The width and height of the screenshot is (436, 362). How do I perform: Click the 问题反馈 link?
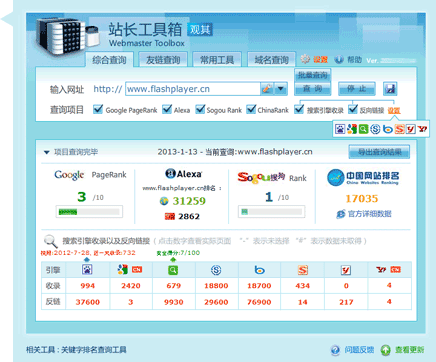(x=359, y=350)
